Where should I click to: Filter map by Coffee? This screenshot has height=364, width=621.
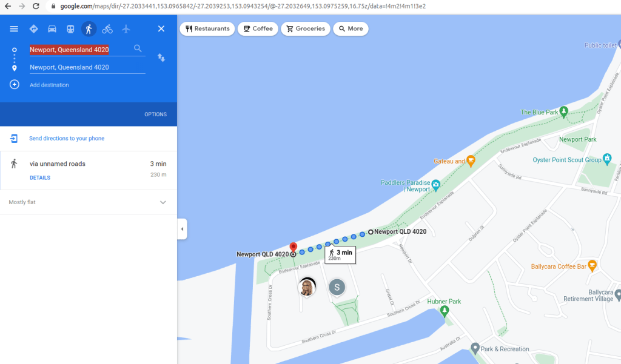(258, 28)
